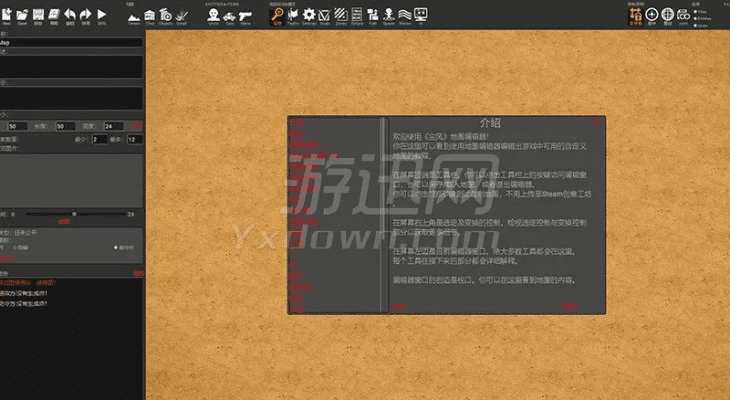Open the Scripts tool
This screenshot has width=730, height=400.
click(x=357, y=15)
